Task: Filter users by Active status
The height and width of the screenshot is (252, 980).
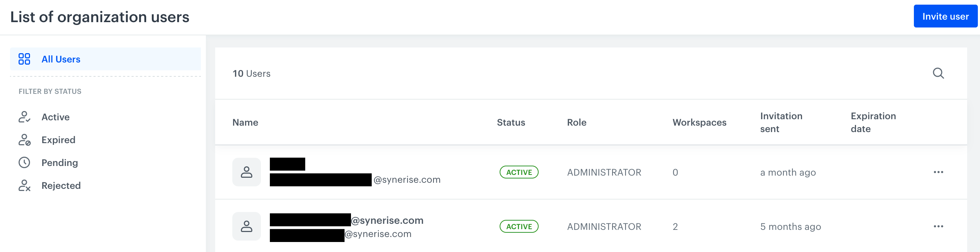Action: (x=55, y=117)
